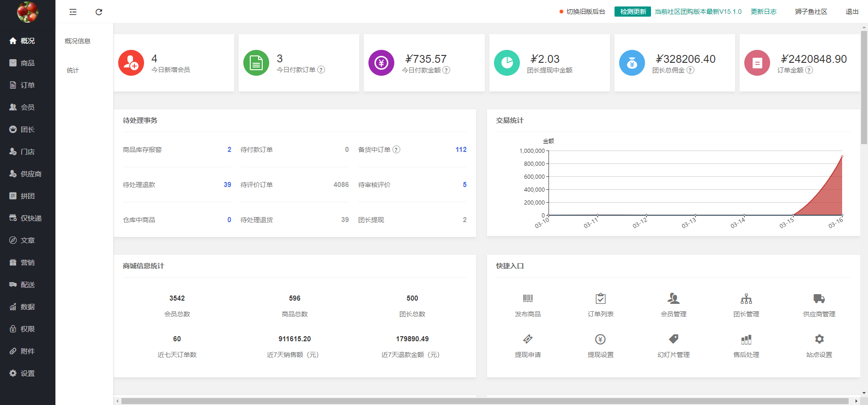This screenshot has width=868, height=405.
Task: Click the 03-16 data point on chart
Action: pyautogui.click(x=842, y=157)
